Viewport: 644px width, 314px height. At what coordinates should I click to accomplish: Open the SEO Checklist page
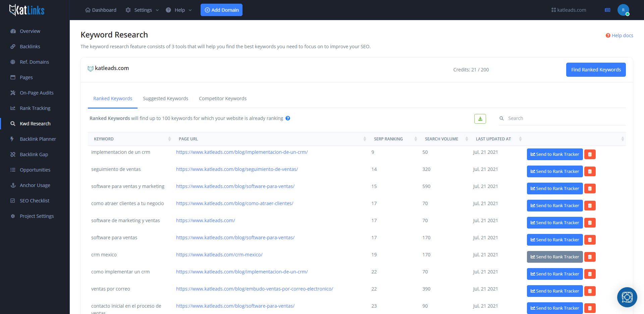tap(34, 201)
